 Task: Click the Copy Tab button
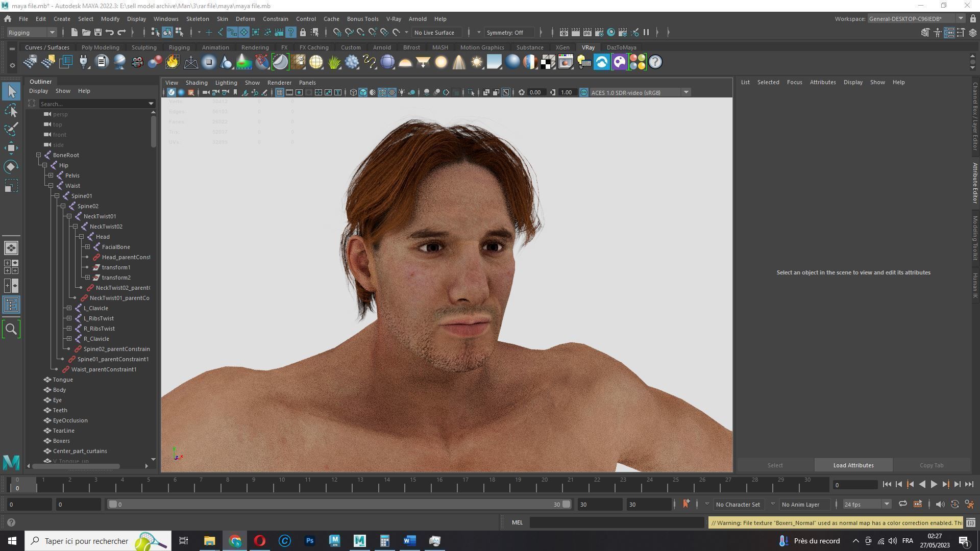pos(932,465)
